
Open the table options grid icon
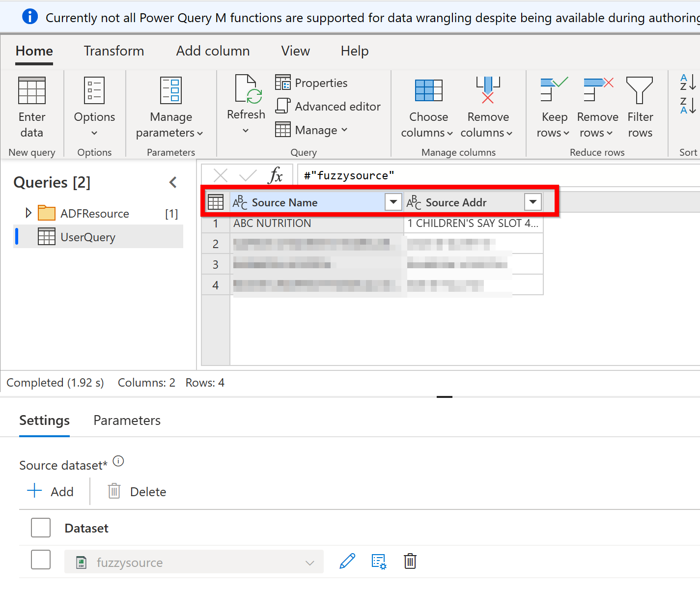pos(216,202)
